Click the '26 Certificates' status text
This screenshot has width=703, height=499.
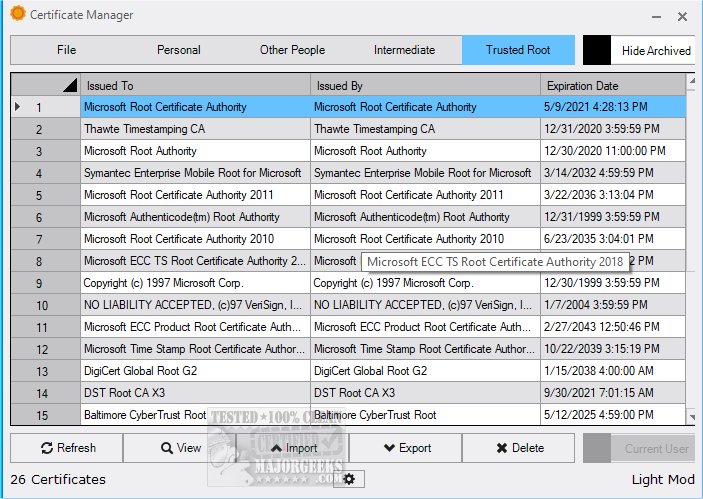[58, 480]
